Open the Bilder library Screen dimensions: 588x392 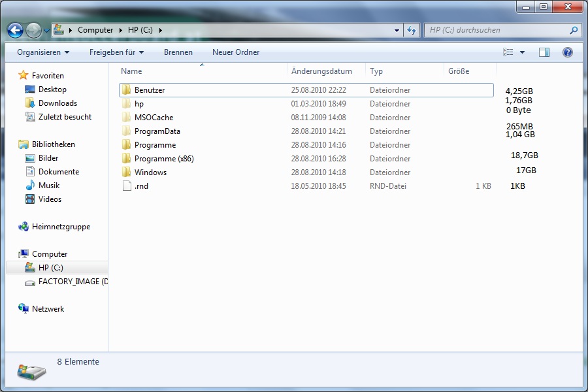coord(48,158)
